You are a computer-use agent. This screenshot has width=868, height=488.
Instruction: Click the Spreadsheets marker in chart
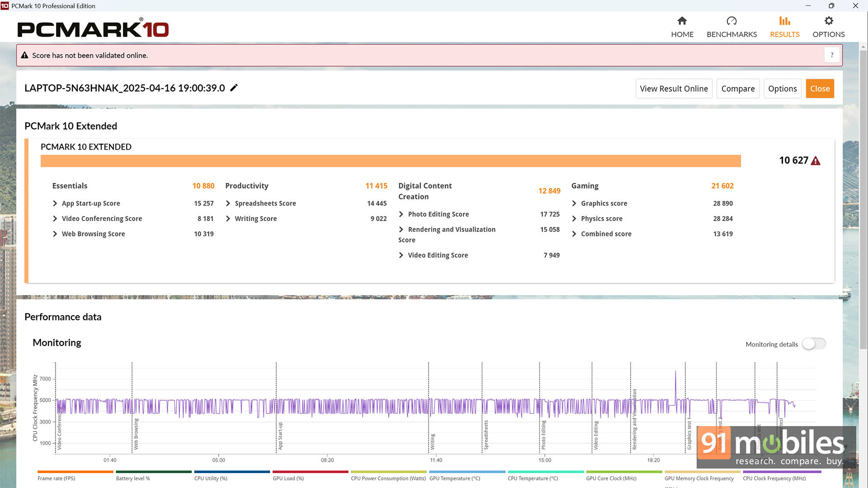coord(486,435)
